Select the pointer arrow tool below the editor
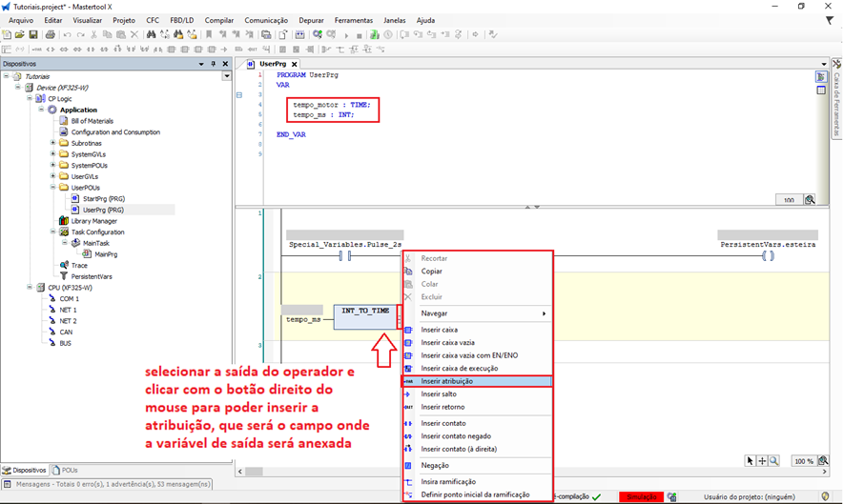Image resolution: width=844 pixels, height=504 pixels. tap(751, 460)
